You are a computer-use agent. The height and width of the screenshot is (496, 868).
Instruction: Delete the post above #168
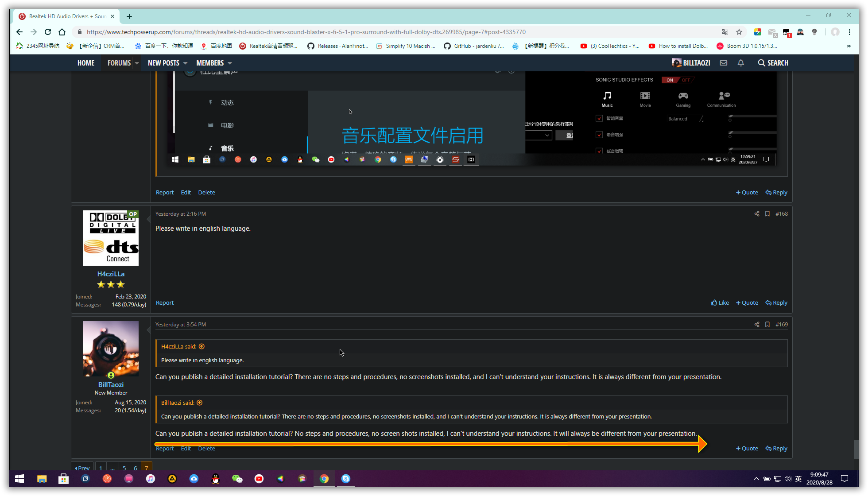click(206, 193)
